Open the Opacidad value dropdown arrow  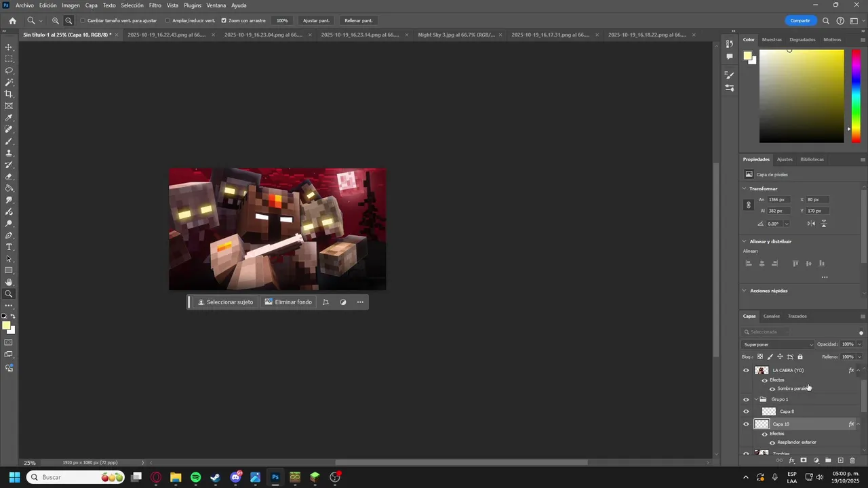[859, 344]
